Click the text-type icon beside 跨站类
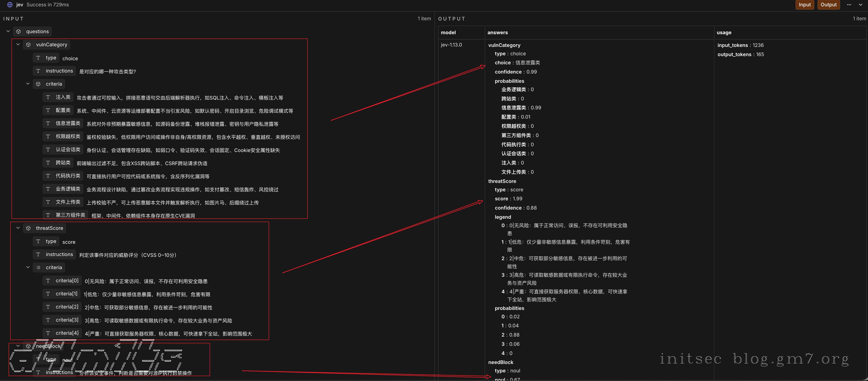The width and height of the screenshot is (868, 381). pos(48,163)
